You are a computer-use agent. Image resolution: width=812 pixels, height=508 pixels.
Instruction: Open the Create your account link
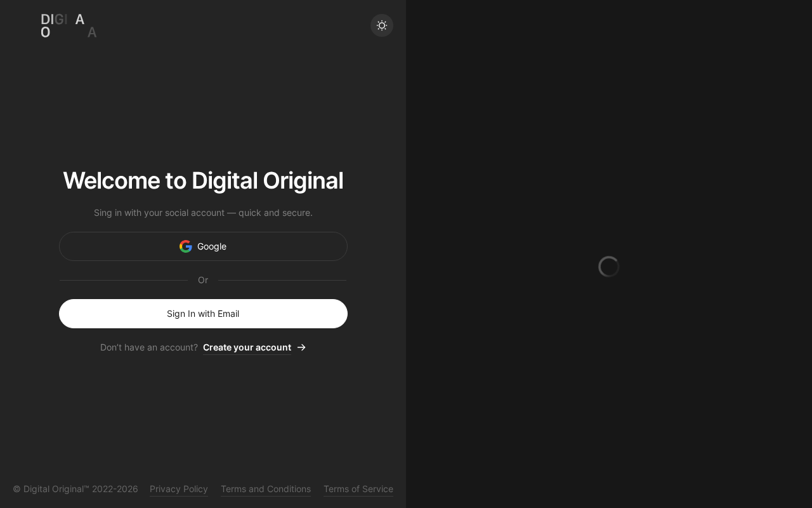(x=247, y=347)
